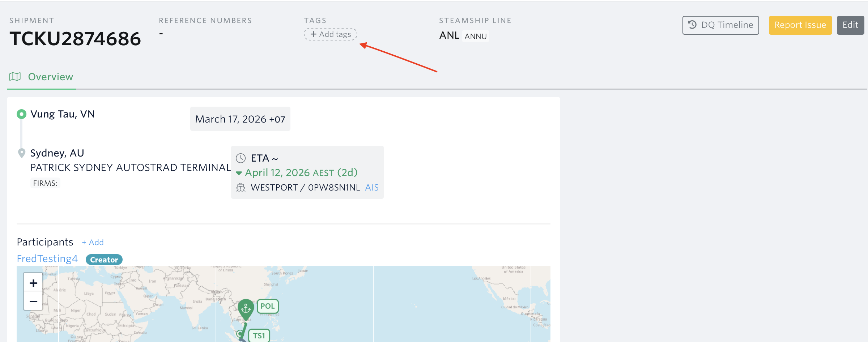Add tags to this shipment
This screenshot has height=342, width=868.
click(x=331, y=34)
